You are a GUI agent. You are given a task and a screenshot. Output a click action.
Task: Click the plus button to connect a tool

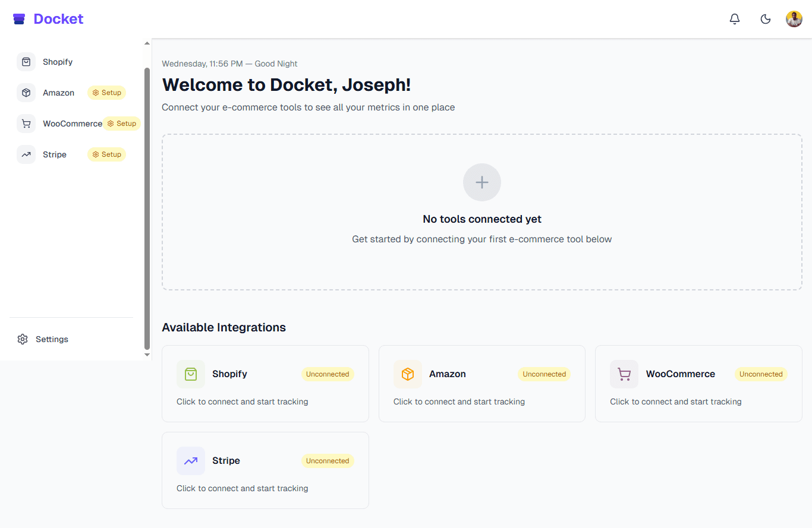pyautogui.click(x=481, y=182)
